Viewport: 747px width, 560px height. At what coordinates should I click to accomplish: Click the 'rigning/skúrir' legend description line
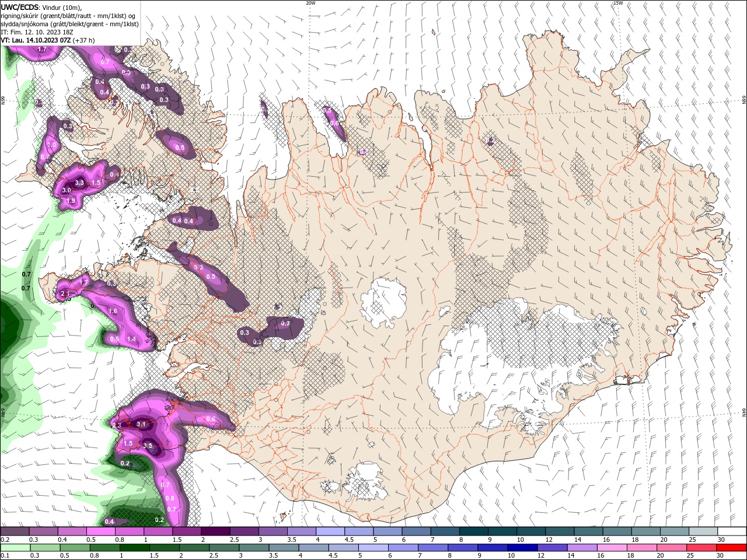pyautogui.click(x=69, y=15)
